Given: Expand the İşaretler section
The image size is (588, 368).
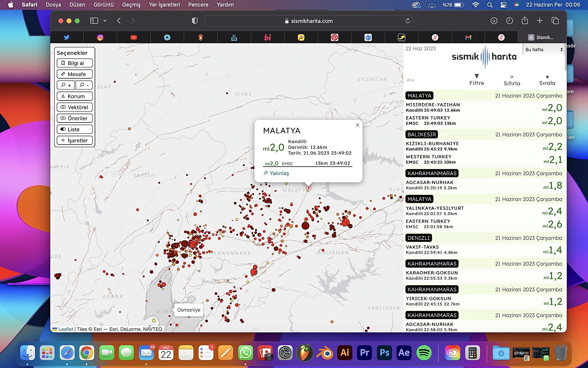Looking at the screenshot, I should click(75, 140).
